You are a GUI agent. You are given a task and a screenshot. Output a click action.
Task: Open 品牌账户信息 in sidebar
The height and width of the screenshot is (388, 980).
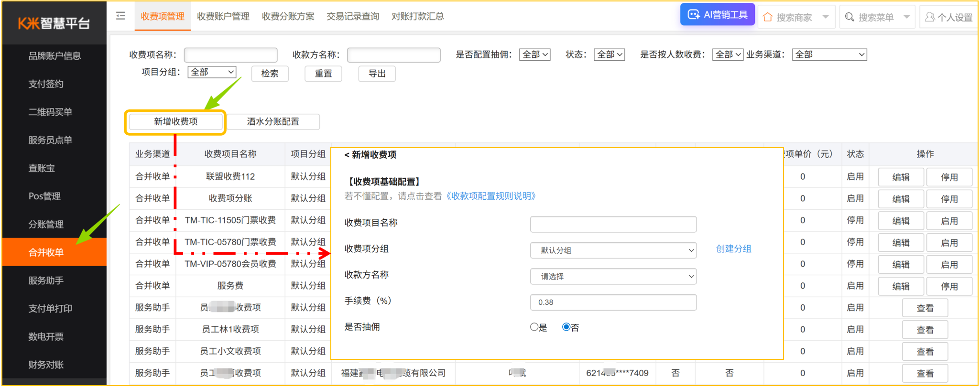[54, 56]
